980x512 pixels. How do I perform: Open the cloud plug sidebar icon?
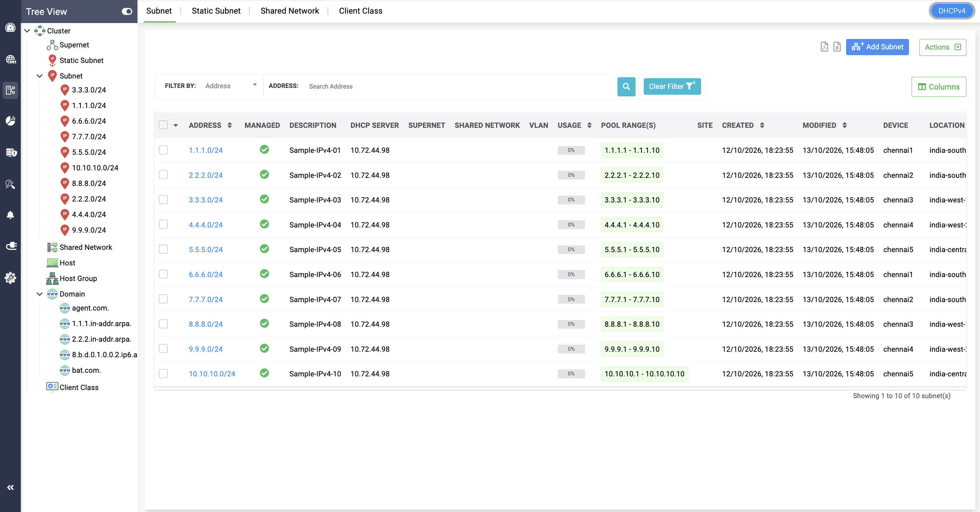click(11, 246)
